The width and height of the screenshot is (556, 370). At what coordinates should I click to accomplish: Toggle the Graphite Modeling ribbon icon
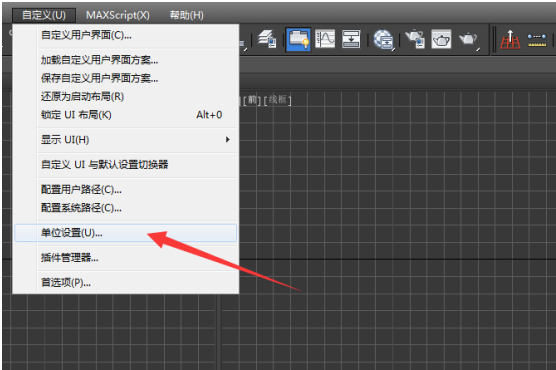pos(298,39)
